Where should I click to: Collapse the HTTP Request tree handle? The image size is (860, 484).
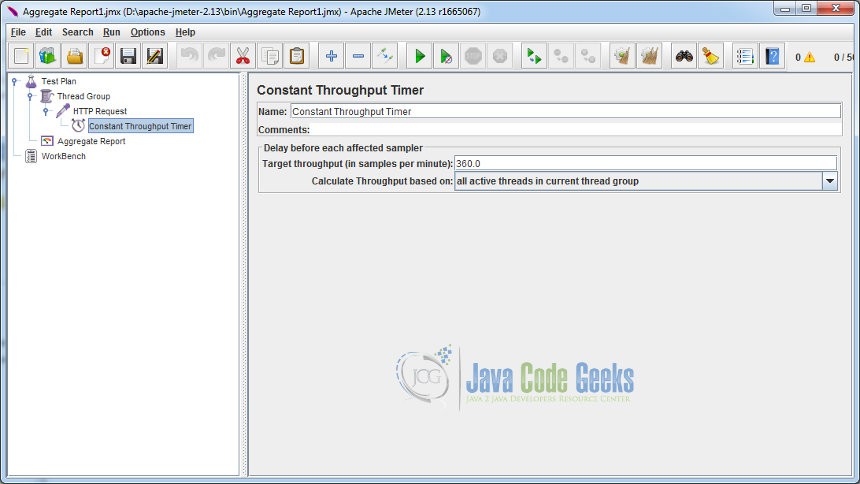pos(46,111)
